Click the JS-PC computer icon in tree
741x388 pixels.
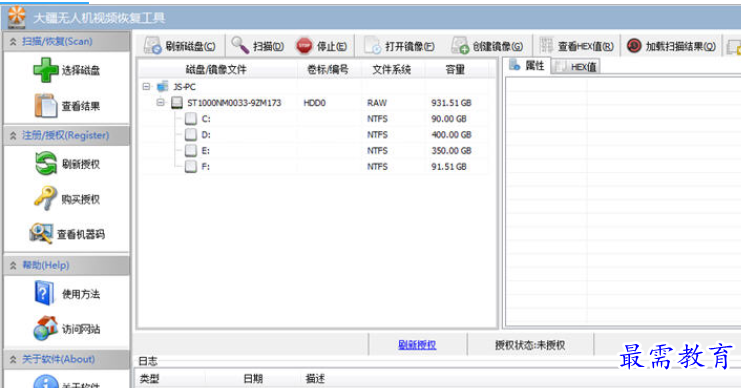(x=163, y=87)
